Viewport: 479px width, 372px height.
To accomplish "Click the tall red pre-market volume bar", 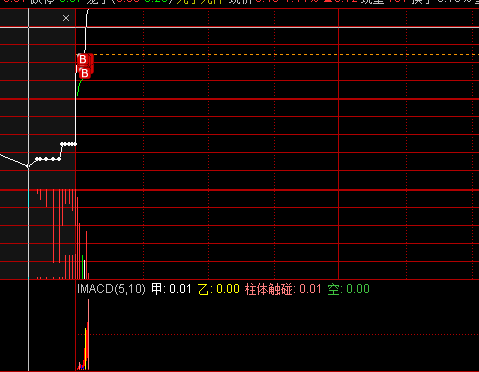I will 54,226.
